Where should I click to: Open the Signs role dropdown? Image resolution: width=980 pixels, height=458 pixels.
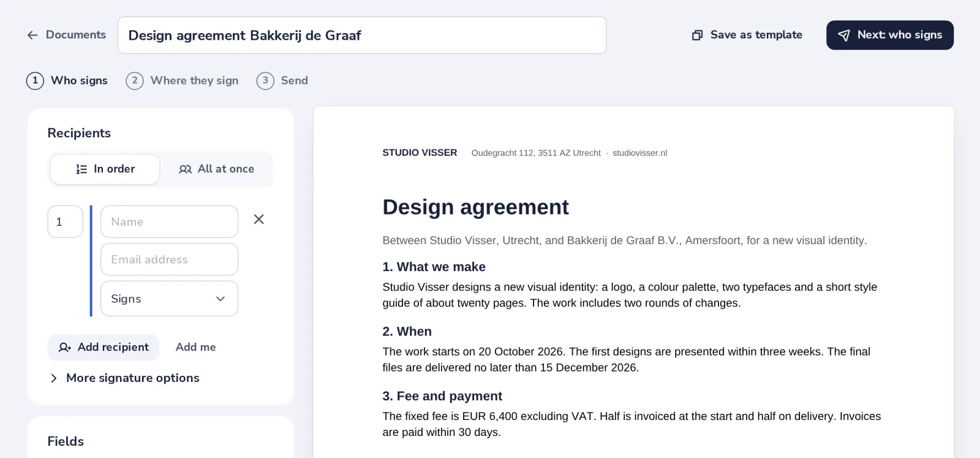(x=169, y=299)
